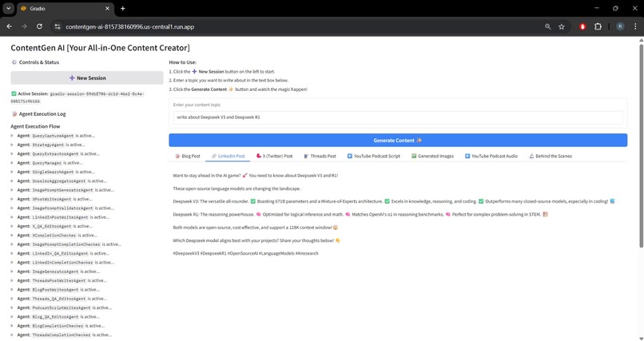Click PodcastScriptWriterAgent log entry

click(65, 307)
